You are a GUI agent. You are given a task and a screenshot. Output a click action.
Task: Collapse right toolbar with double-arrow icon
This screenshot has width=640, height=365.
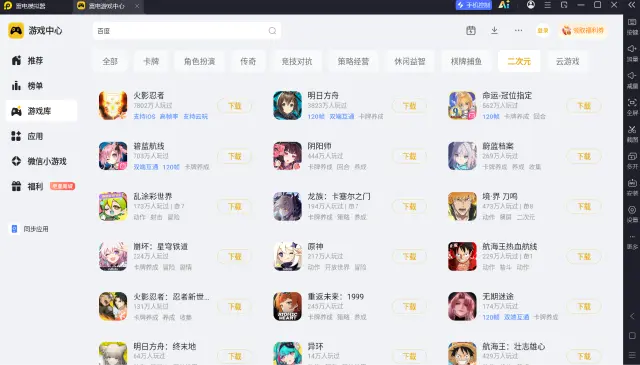tap(632, 5)
